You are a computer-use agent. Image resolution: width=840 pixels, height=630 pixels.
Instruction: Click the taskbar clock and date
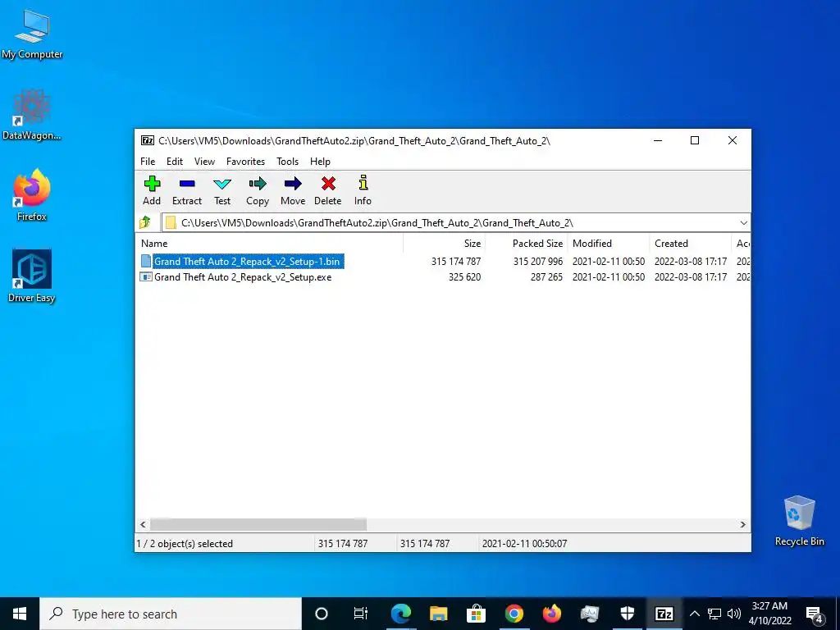[769, 614]
